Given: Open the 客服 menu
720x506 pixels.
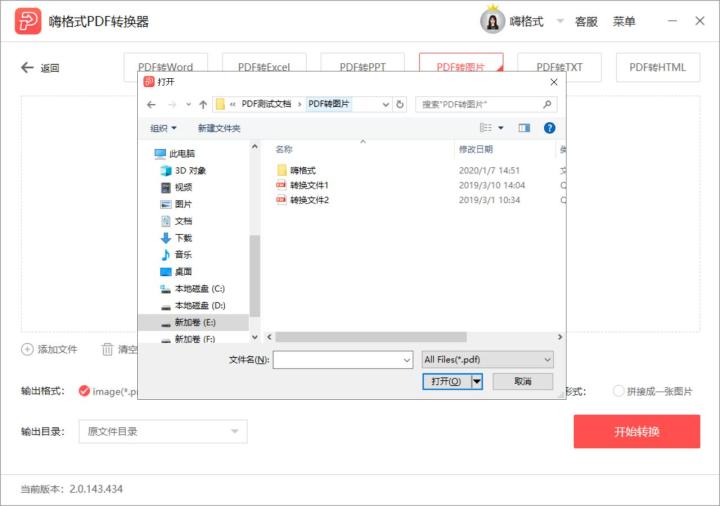Looking at the screenshot, I should coord(586,21).
